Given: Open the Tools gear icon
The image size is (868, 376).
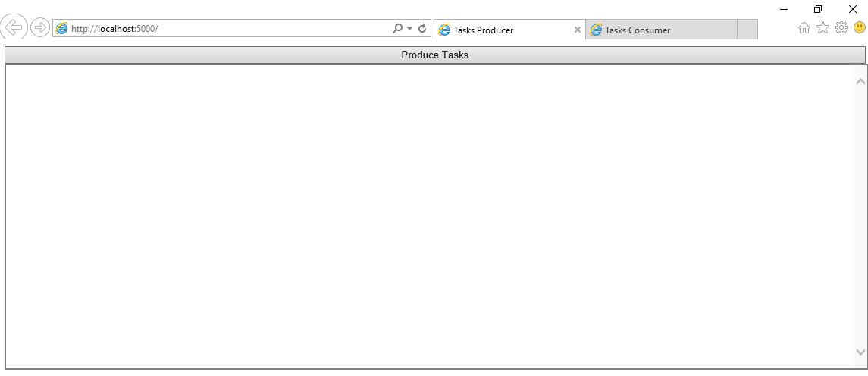Looking at the screenshot, I should pyautogui.click(x=841, y=28).
